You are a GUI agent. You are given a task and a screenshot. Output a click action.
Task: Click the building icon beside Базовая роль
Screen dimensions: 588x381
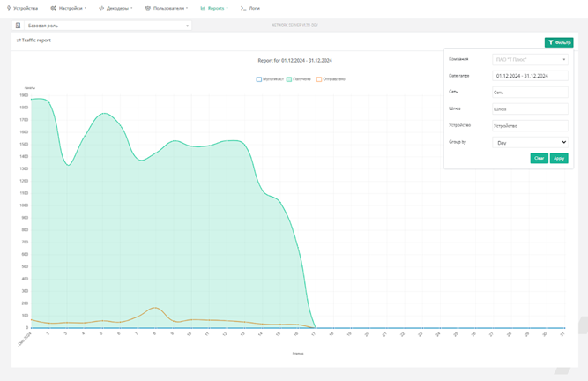(19, 26)
